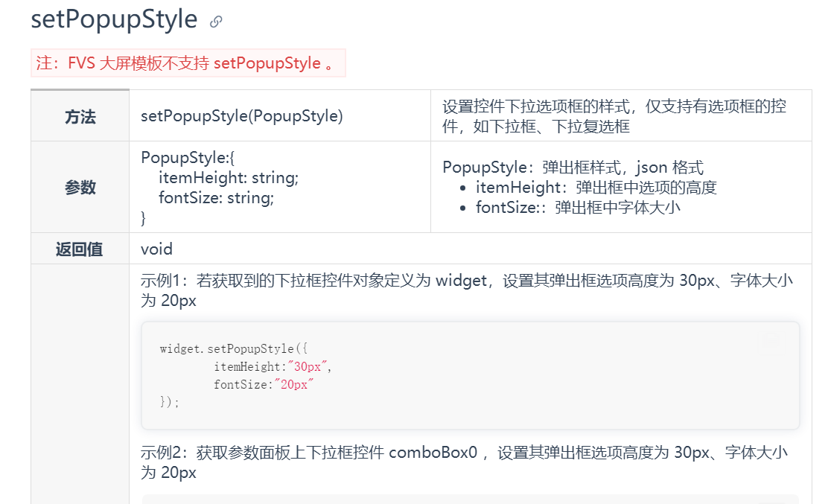Click the 示例2 comboBox0 description text
Screen dimensions: 828x504
pyautogui.click(x=464, y=462)
